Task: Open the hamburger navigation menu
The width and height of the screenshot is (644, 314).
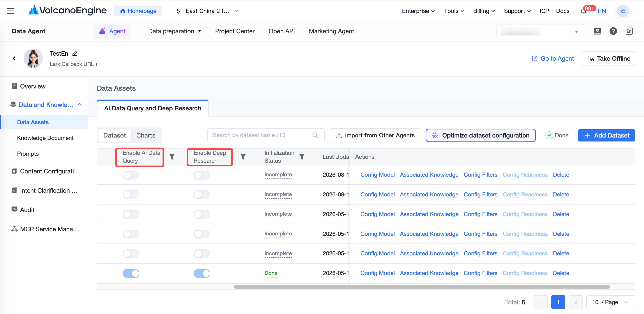Action: 11,11
